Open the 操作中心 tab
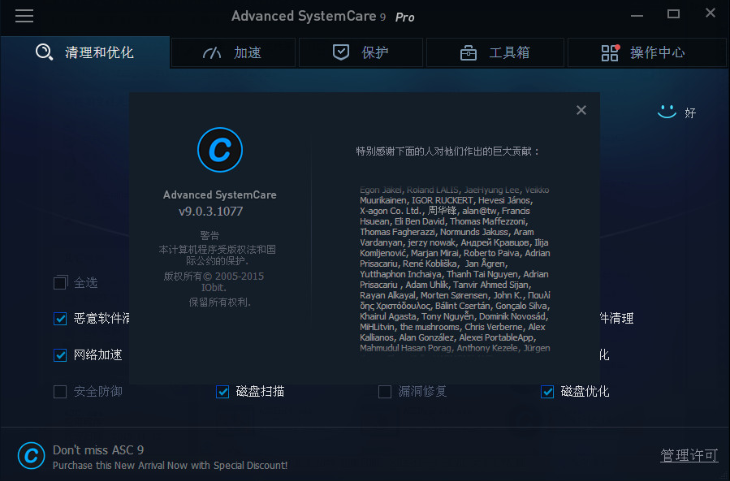The height and width of the screenshot is (481, 730). click(x=646, y=53)
